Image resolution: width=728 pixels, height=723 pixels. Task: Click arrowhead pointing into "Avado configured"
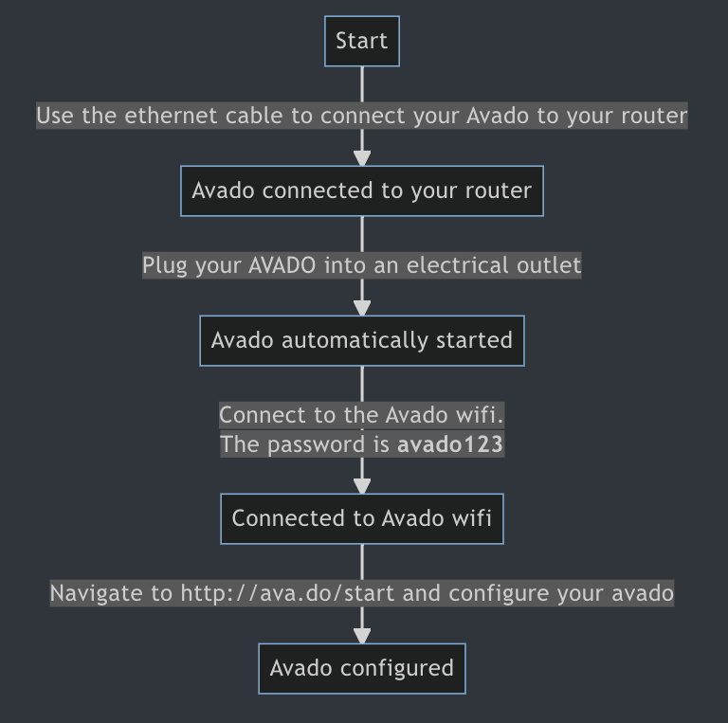click(362, 636)
